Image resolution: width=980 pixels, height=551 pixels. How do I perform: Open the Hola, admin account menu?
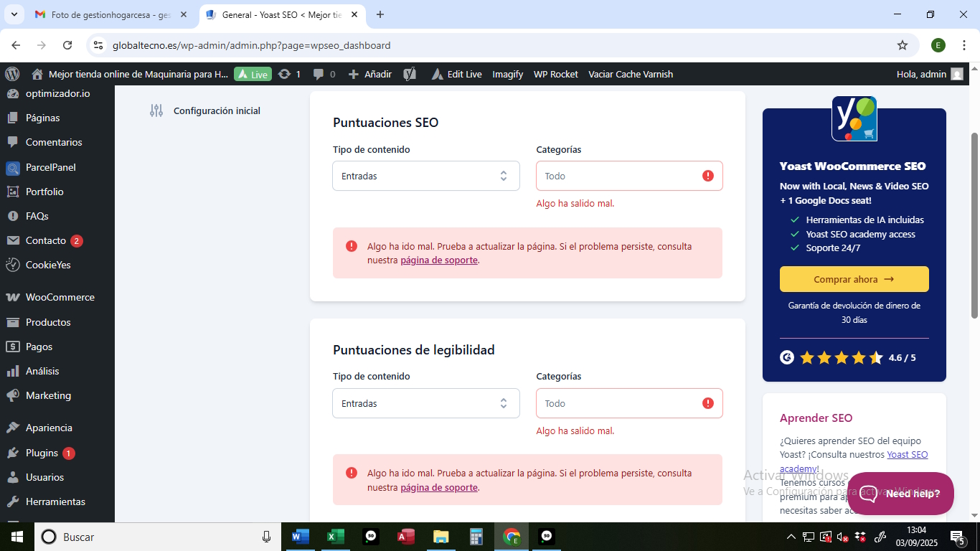(x=930, y=74)
